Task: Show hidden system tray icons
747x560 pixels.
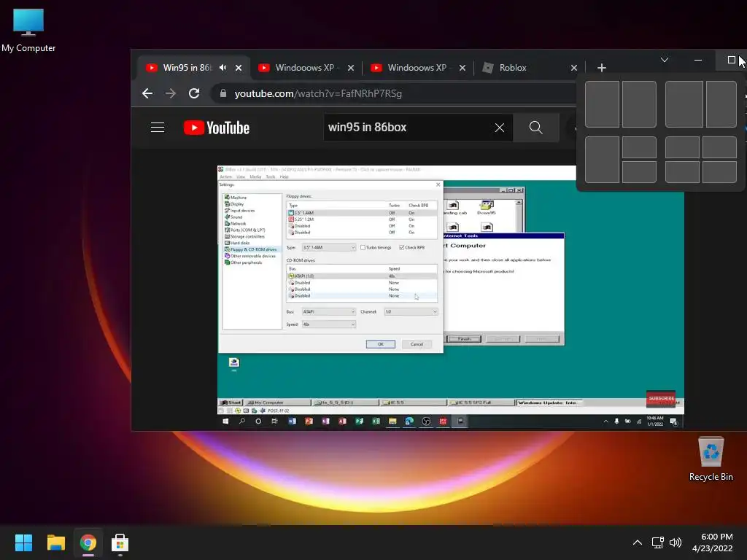Action: tap(637, 542)
